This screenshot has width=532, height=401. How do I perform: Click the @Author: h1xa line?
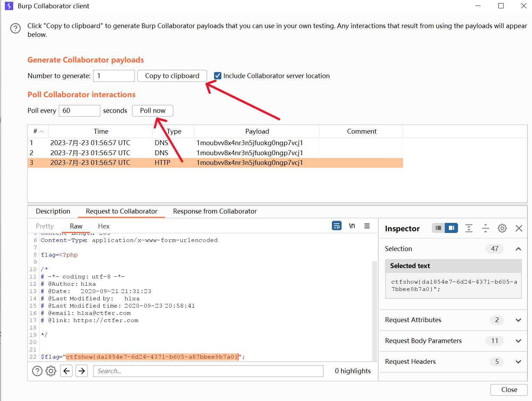(68, 284)
